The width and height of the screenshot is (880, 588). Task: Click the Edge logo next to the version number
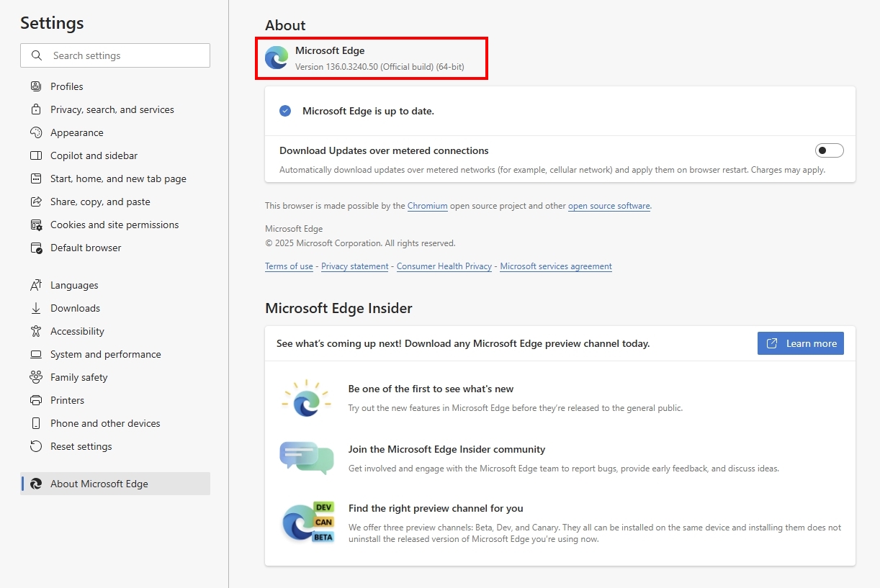277,58
